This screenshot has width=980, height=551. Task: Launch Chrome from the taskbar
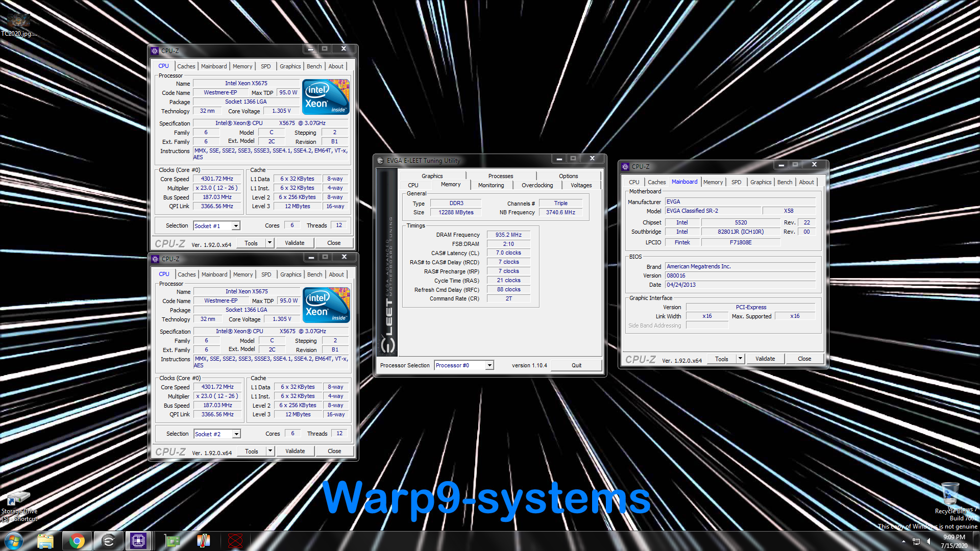77,541
